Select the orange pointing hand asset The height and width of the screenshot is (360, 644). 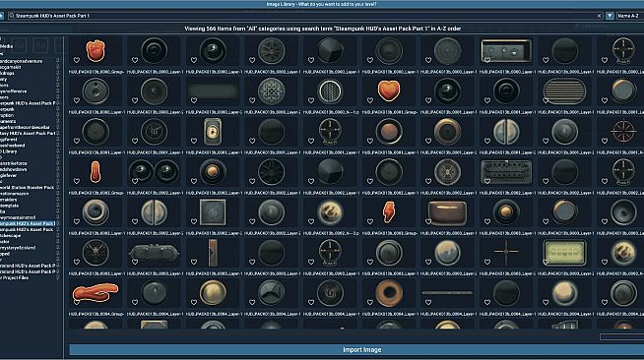point(96,293)
